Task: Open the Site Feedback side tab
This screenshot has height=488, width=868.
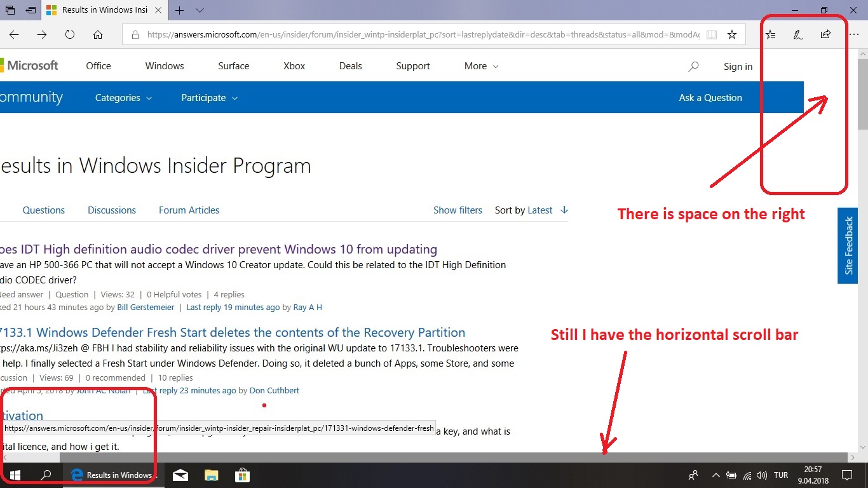Action: [x=848, y=246]
